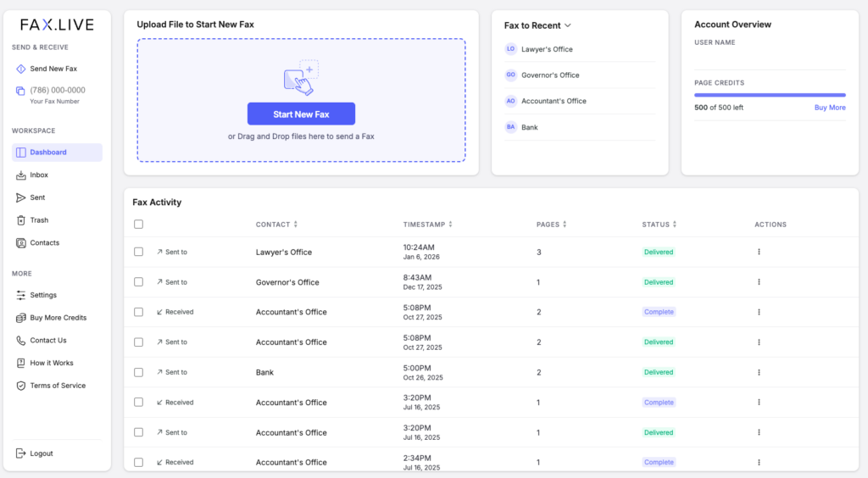
Task: Open the Dashboard menu item
Action: pyautogui.click(x=57, y=153)
